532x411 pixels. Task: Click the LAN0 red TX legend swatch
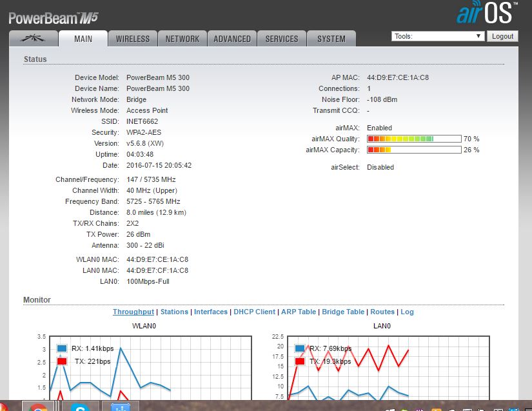point(300,361)
